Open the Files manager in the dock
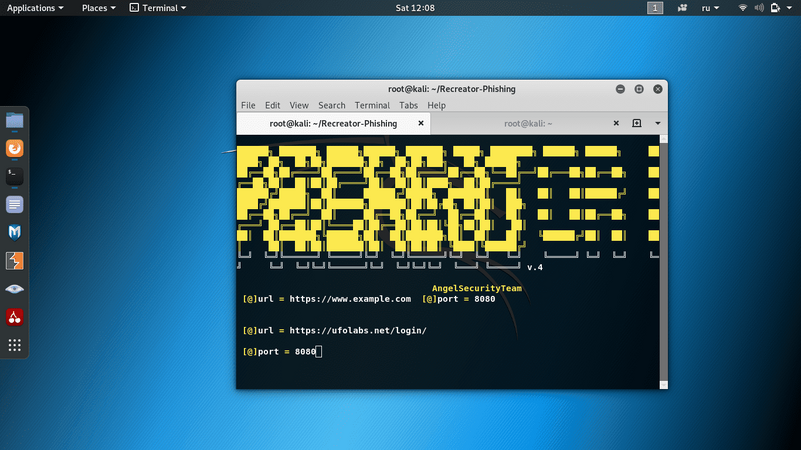Image resolution: width=801 pixels, height=450 pixels. [x=14, y=121]
